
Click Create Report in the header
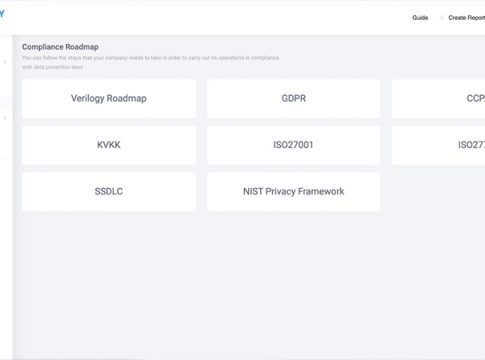click(466, 18)
